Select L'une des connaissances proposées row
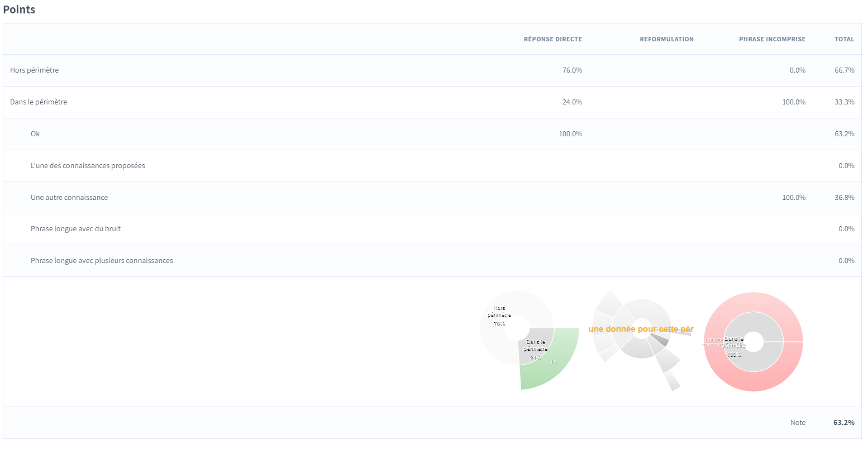The width and height of the screenshot is (868, 449). pyautogui.click(x=88, y=166)
